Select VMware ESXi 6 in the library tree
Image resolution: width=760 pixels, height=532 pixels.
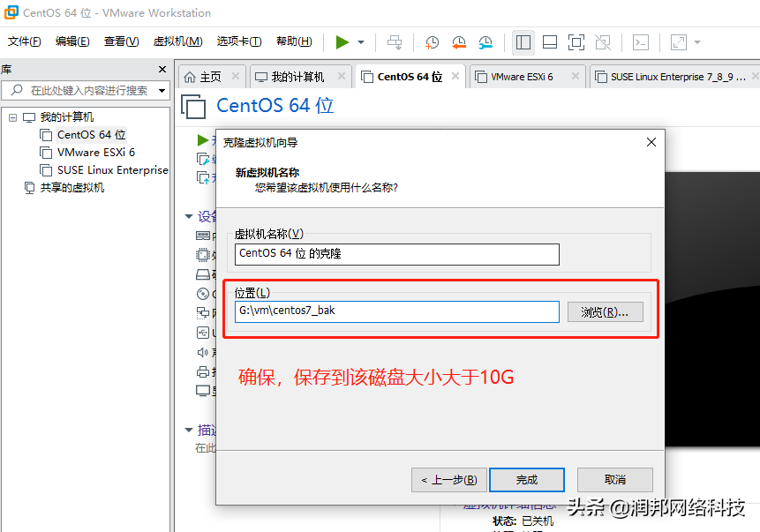pos(96,153)
